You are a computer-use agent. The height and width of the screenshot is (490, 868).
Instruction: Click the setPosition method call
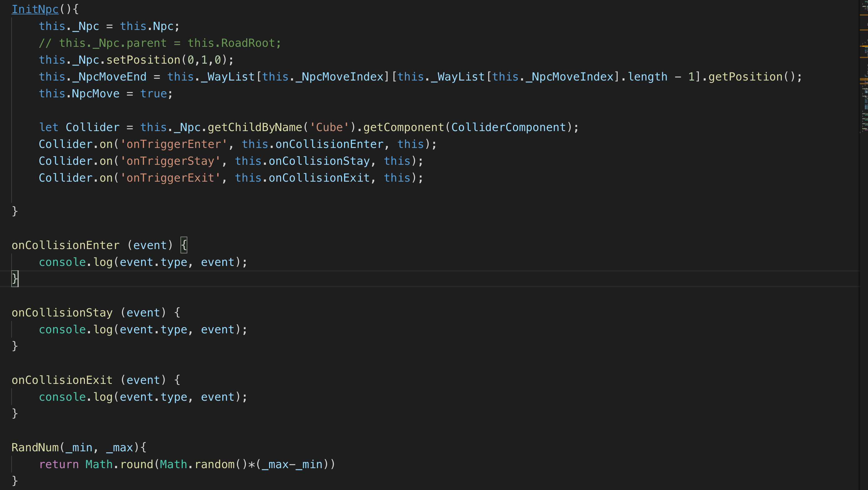click(x=143, y=60)
